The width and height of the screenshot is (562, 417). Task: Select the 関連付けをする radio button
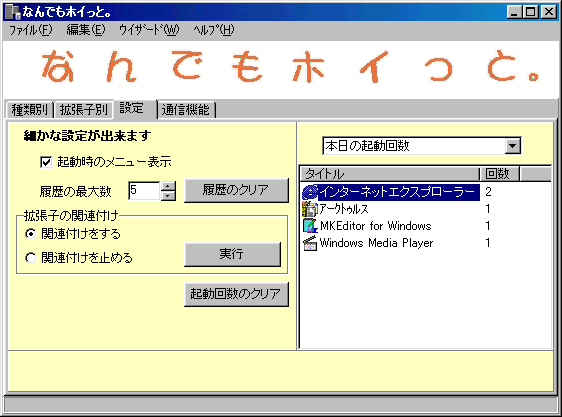coord(31,234)
